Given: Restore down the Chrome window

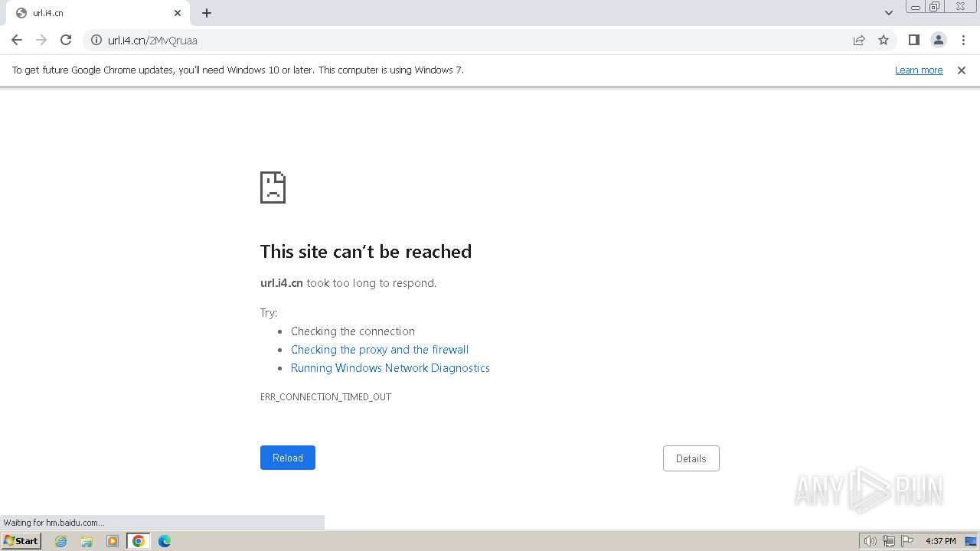Looking at the screenshot, I should coord(935,7).
